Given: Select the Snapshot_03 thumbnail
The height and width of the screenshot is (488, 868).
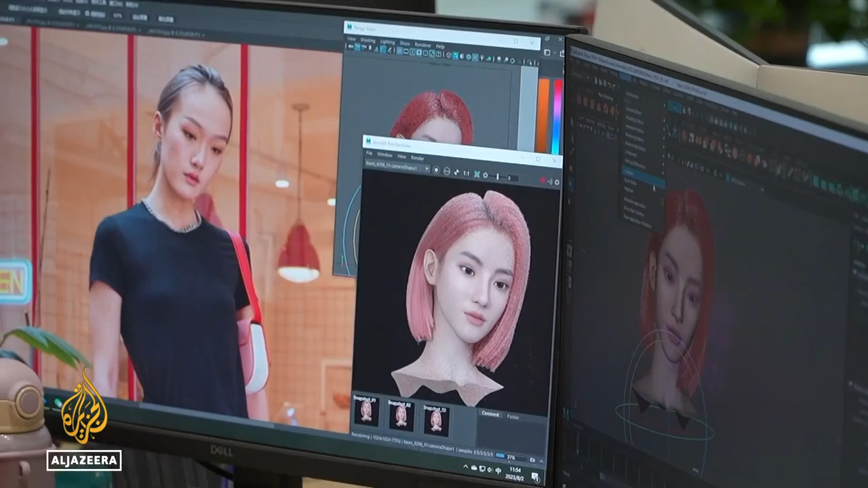Looking at the screenshot, I should pos(435,420).
